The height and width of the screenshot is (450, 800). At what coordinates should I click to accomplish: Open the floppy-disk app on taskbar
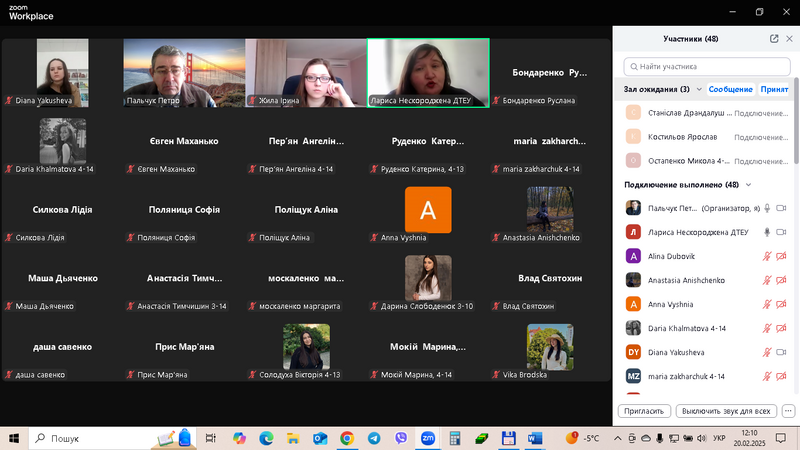coord(509,438)
